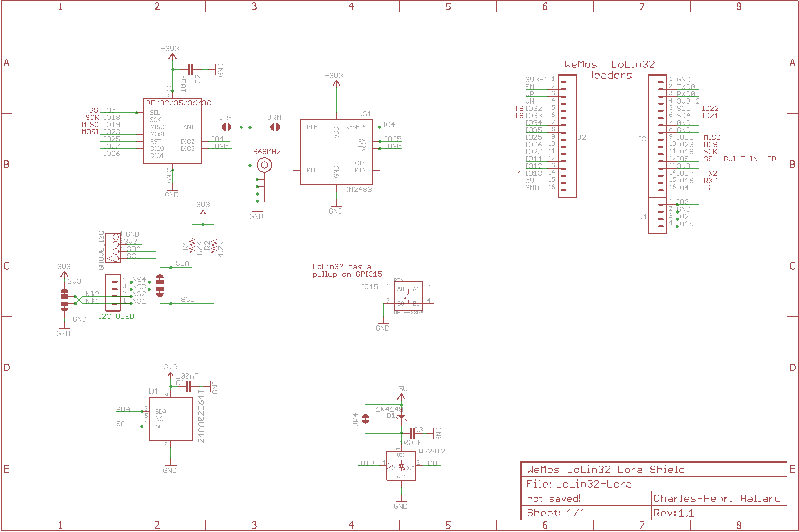Screen dimensions: 799x532
Task: Select the WS2812 LED component
Action: pos(401,465)
